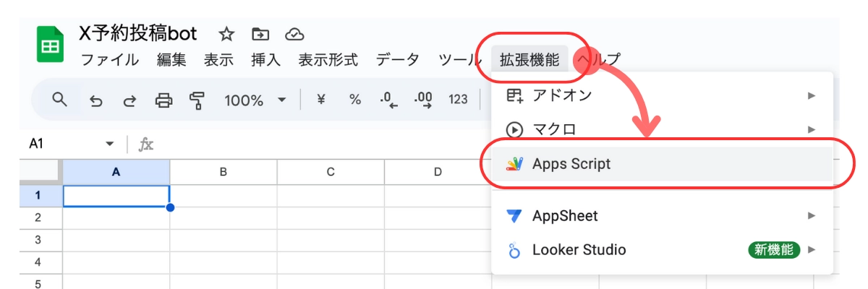
Task: Select column C header
Action: tap(331, 172)
